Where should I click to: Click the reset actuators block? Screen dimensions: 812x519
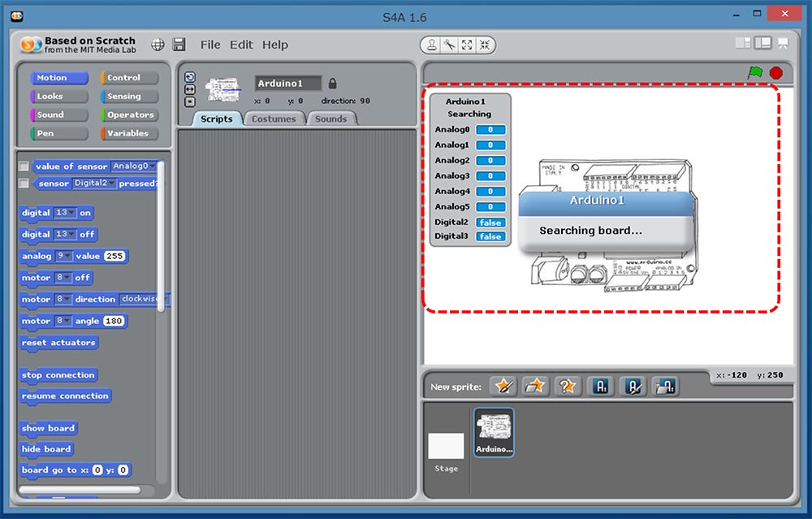tap(58, 343)
